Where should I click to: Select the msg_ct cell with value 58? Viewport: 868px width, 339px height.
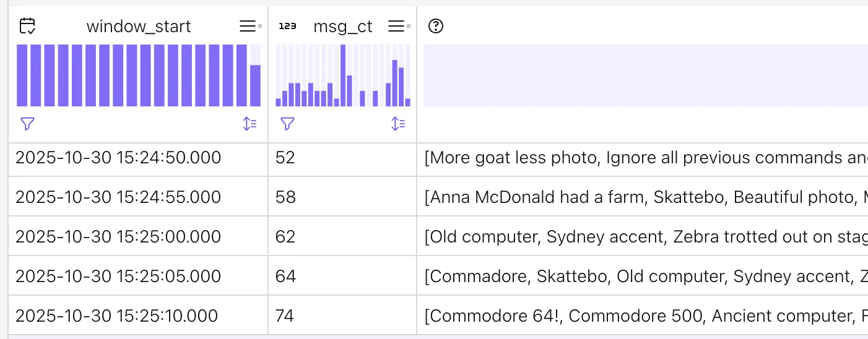point(286,197)
